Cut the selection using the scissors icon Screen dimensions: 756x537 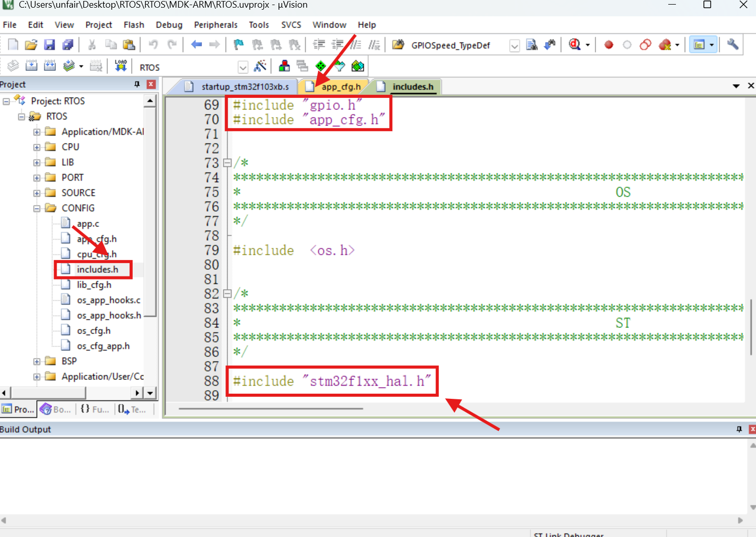(92, 45)
